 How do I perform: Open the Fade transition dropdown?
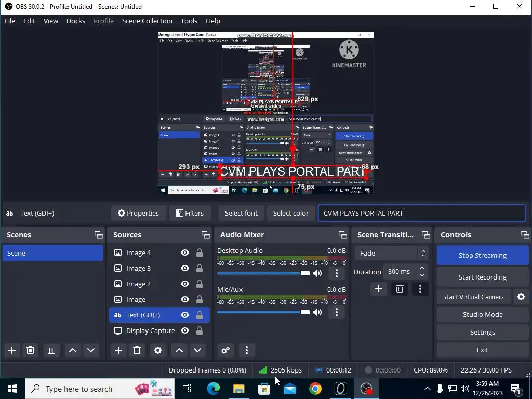click(392, 253)
